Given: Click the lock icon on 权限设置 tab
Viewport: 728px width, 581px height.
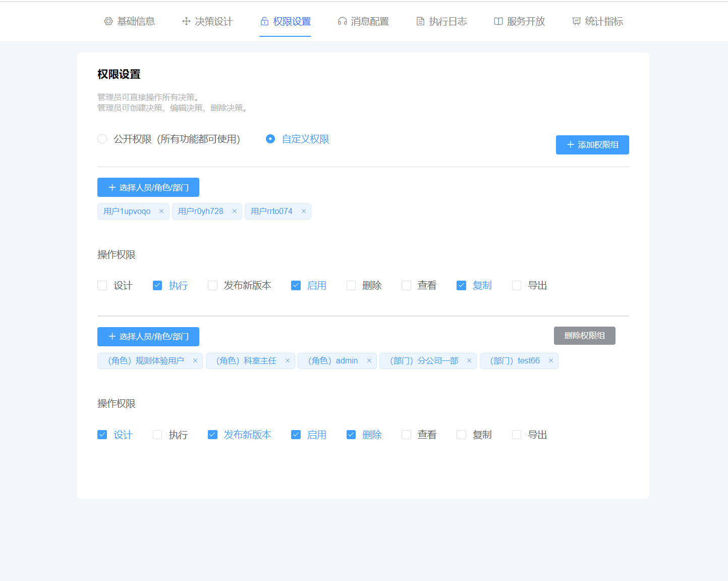Looking at the screenshot, I should [x=264, y=21].
